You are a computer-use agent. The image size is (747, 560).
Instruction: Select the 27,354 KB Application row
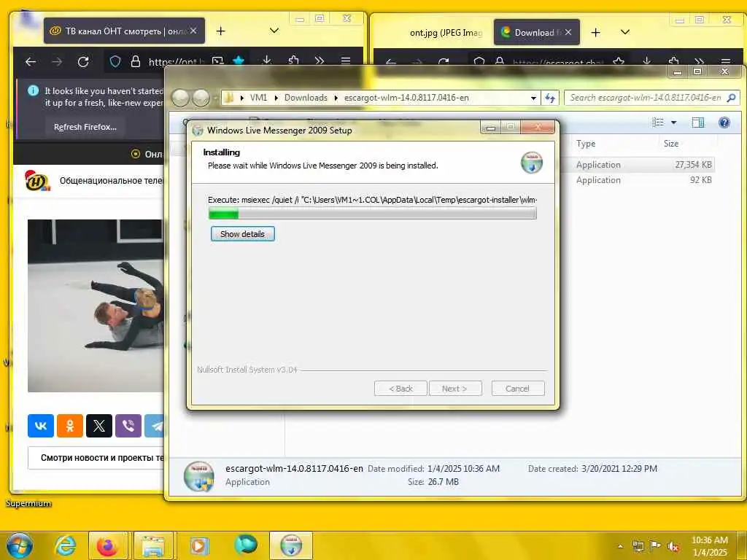(643, 165)
